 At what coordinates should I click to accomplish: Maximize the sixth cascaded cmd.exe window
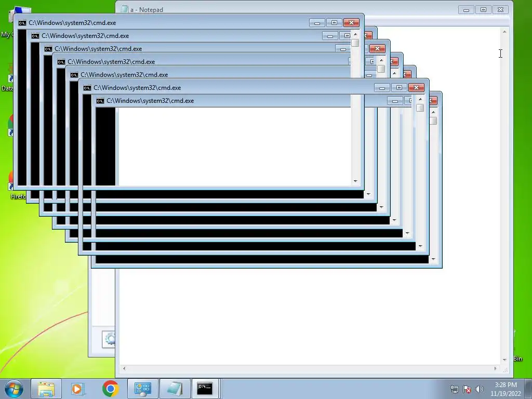coord(399,88)
